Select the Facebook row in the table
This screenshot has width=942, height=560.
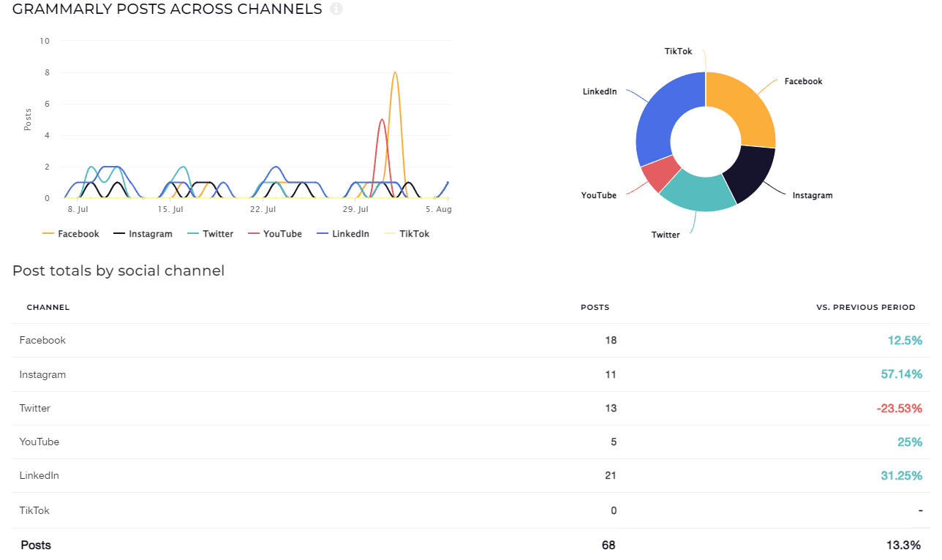click(x=42, y=341)
